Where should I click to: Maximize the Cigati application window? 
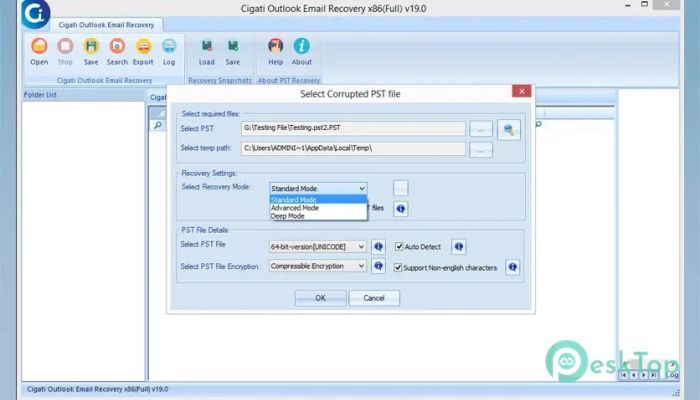point(644,4)
